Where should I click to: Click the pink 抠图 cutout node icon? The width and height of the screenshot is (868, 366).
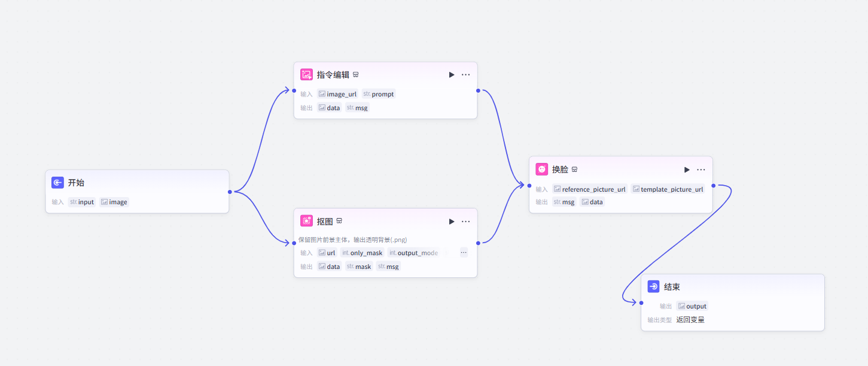click(x=306, y=220)
